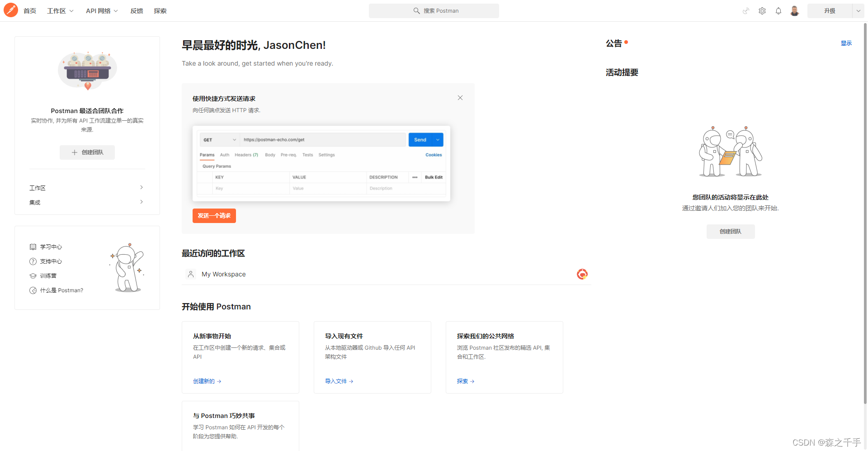Click the team collaboration illustration
Screen dimensions: 868x451
87,71
